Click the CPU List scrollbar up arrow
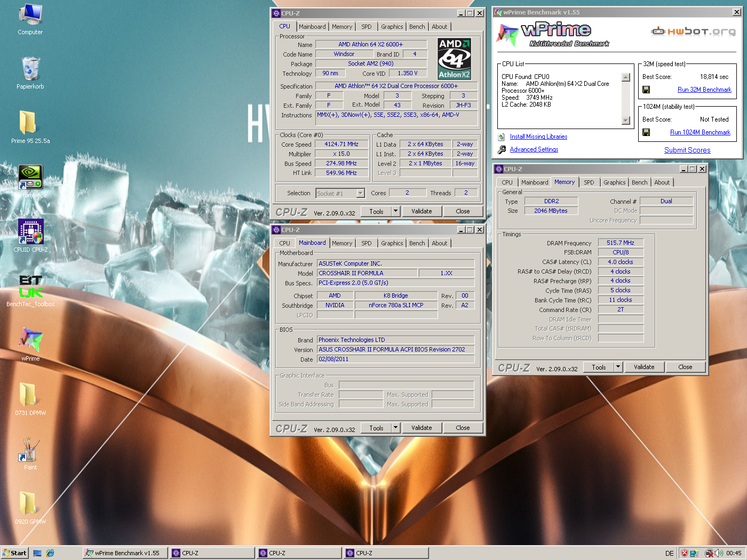Viewport: 747px width, 560px height. click(x=626, y=77)
